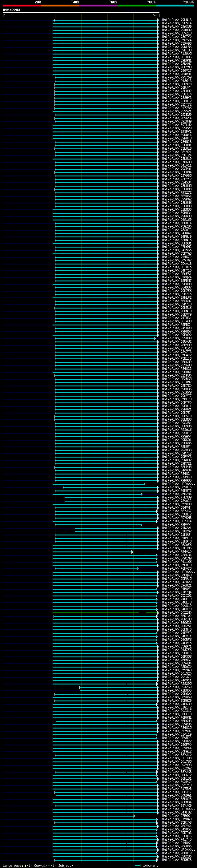Viewport: 197px width, 868px height.
Task: Click the white query sequence ruler bar
Action: (81, 12)
